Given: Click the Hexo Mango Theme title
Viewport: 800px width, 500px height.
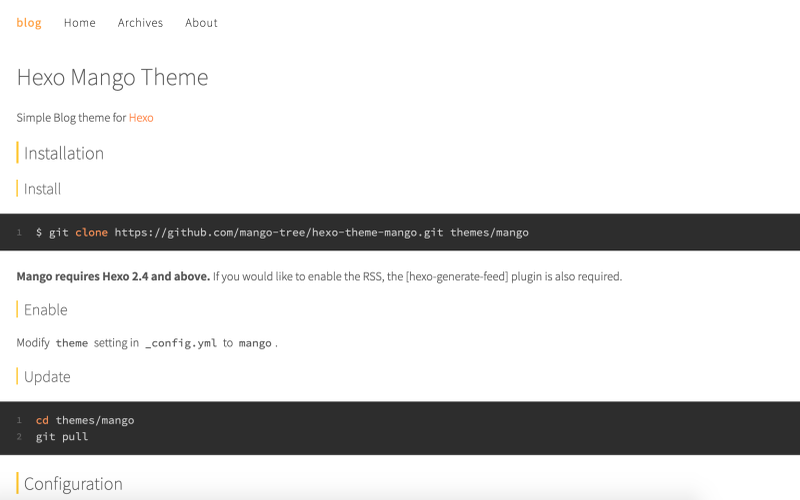Looking at the screenshot, I should coord(112,78).
